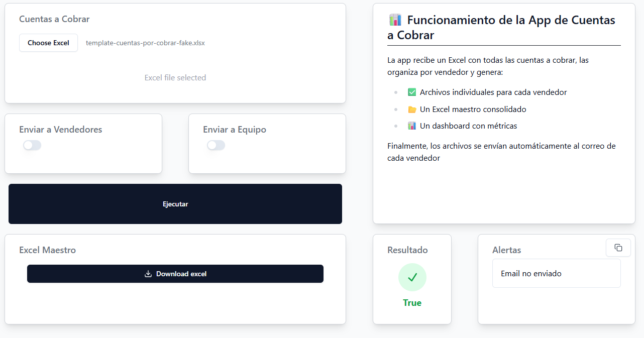Click the green check emoji beside Archivos individuales
Image resolution: width=644 pixels, height=338 pixels.
click(412, 92)
